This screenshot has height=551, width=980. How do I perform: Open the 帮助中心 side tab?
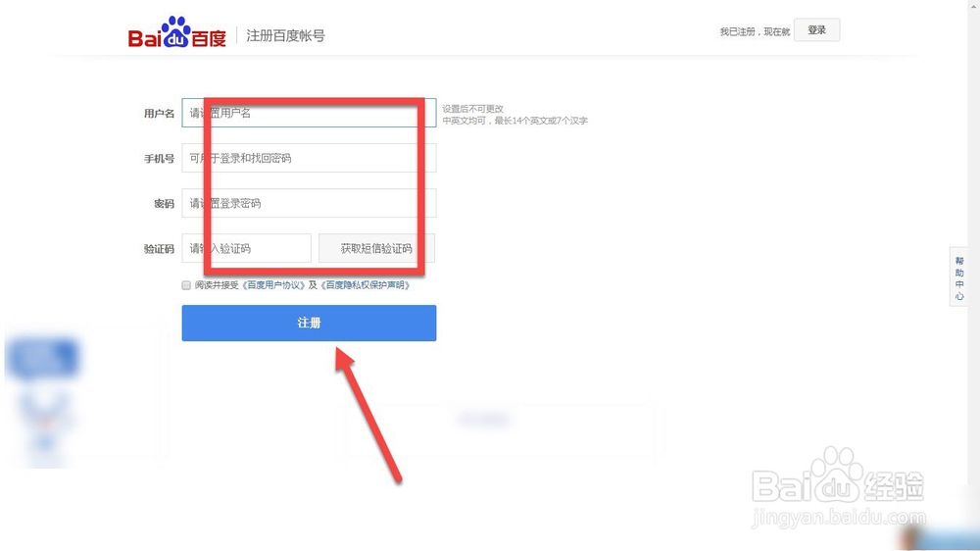click(958, 277)
